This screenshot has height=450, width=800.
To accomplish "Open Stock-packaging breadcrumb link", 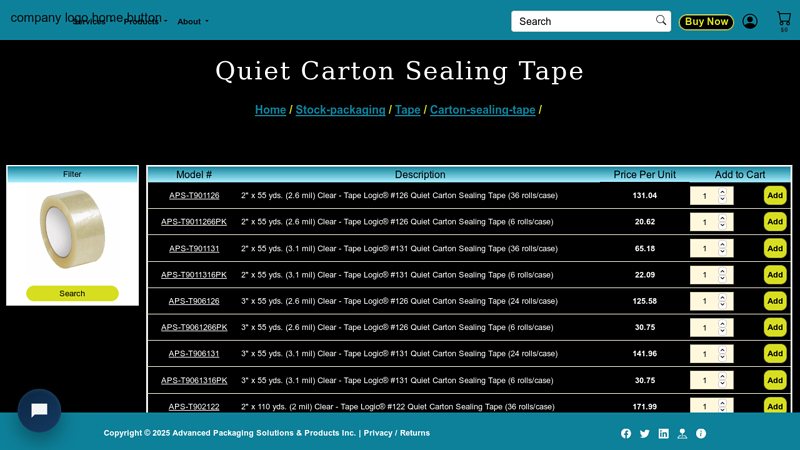I will point(340,110).
